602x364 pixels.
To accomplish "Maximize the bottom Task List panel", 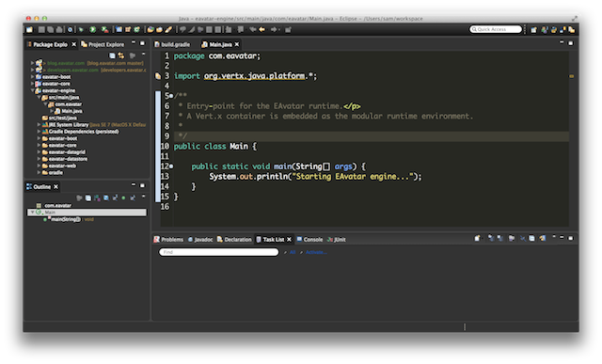I will (571, 239).
